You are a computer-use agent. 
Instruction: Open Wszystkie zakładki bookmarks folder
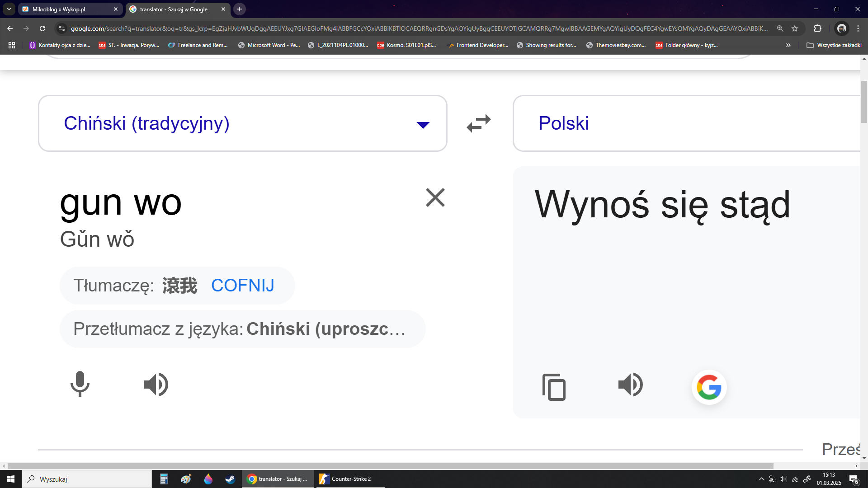coord(834,45)
